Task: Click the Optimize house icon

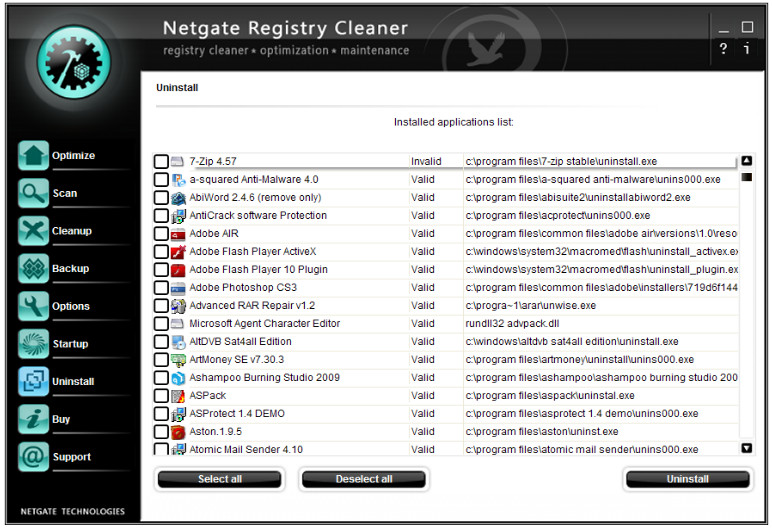Action: pyautogui.click(x=33, y=156)
